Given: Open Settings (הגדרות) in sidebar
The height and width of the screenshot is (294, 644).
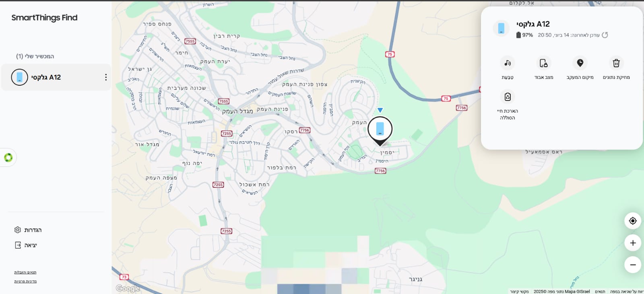Looking at the screenshot, I should (x=28, y=230).
